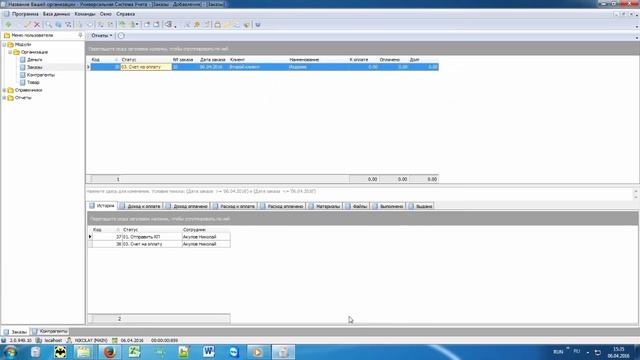
Task: Open Microsoft Word from the taskbar
Action: (x=209, y=352)
